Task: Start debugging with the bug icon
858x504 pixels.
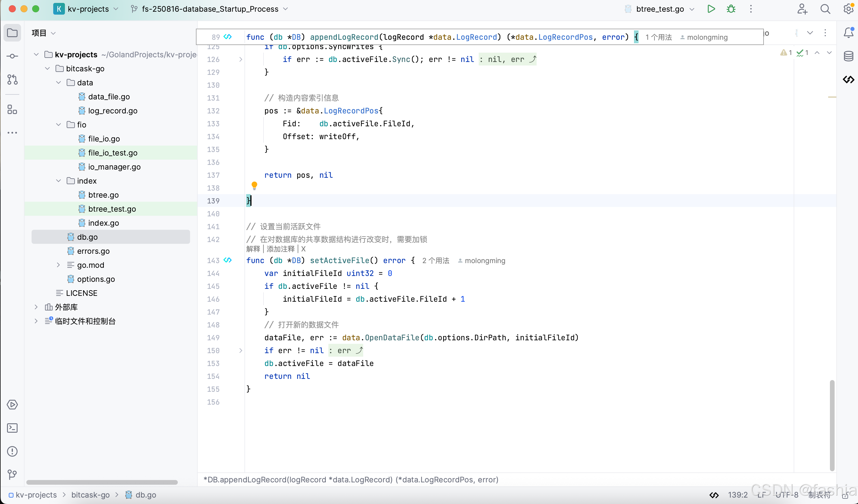Action: [731, 9]
